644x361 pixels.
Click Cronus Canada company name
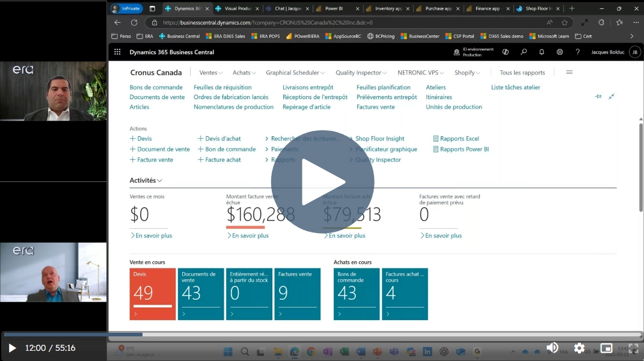(156, 73)
